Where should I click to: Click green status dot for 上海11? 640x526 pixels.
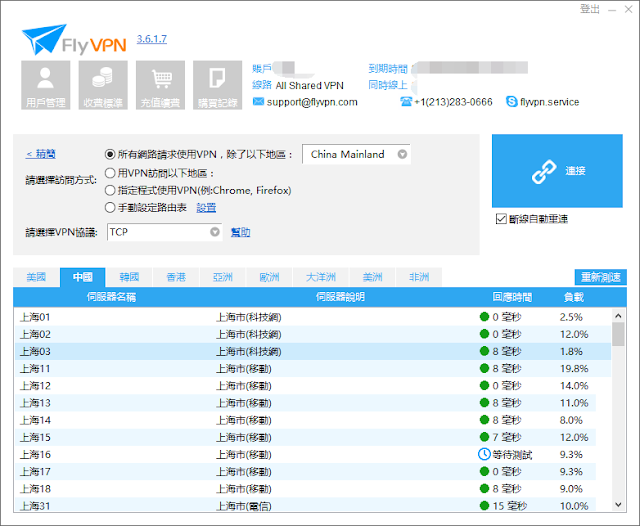tap(484, 368)
